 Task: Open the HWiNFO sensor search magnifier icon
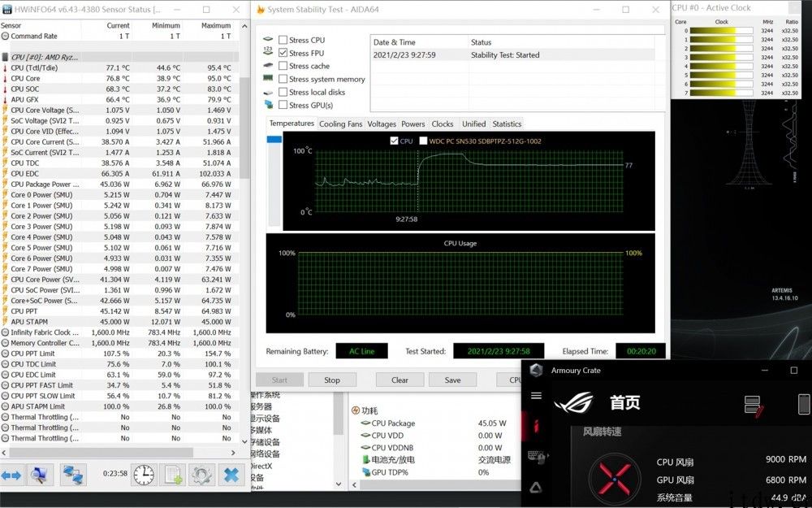[x=39, y=475]
